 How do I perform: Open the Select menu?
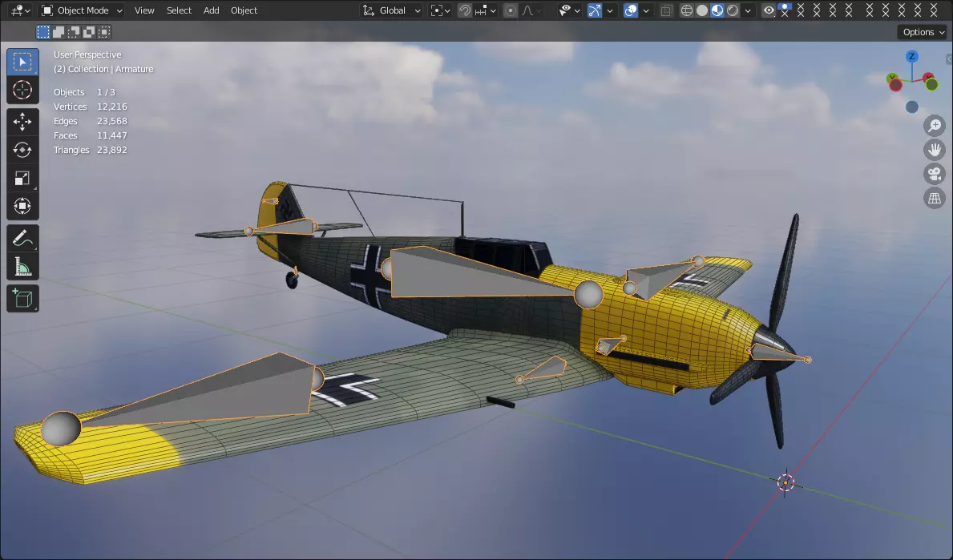179,10
